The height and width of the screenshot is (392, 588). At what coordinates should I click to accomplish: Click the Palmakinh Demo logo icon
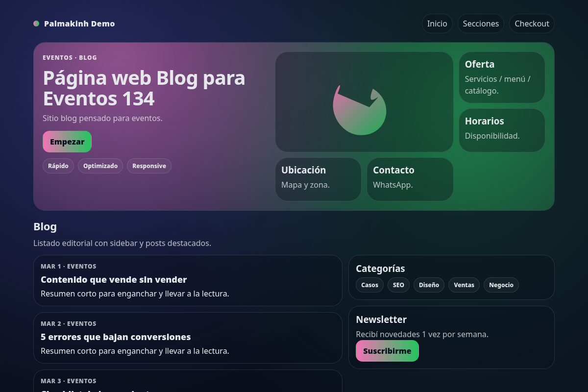36,23
